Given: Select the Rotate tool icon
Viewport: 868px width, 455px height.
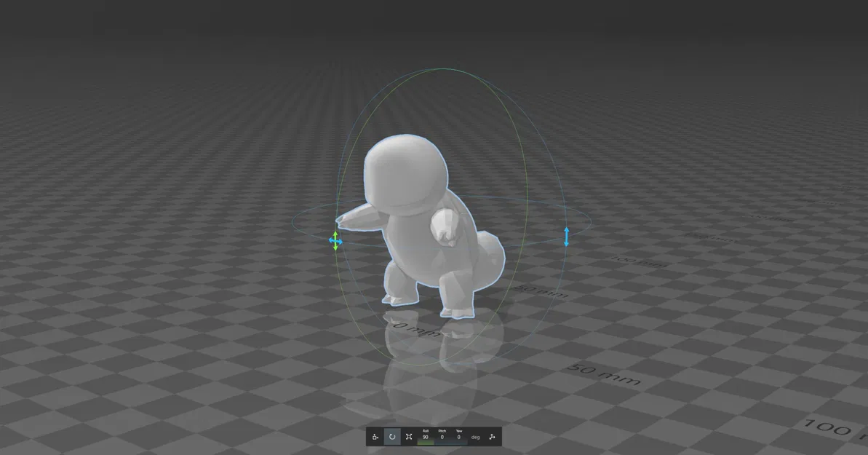Looking at the screenshot, I should 392,437.
